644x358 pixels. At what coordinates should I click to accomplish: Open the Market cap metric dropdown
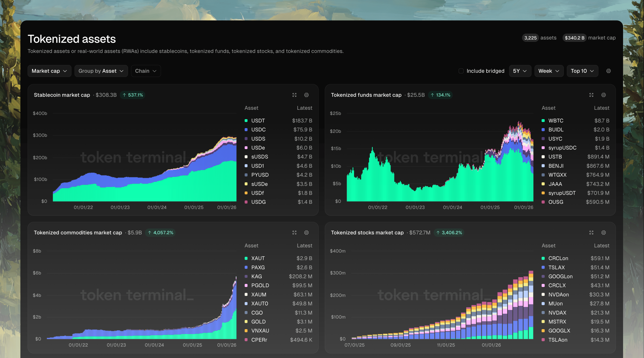tap(49, 71)
